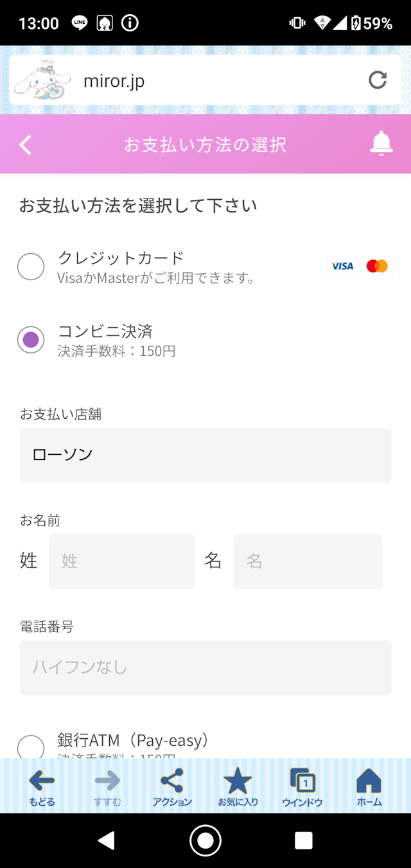Open お気に入り favorites with the star icon
This screenshot has width=411, height=868.
click(x=238, y=785)
